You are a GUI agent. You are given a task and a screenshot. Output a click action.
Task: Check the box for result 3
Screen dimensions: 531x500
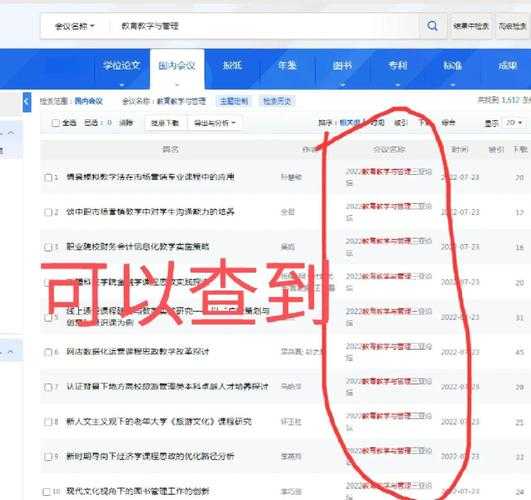(48, 247)
